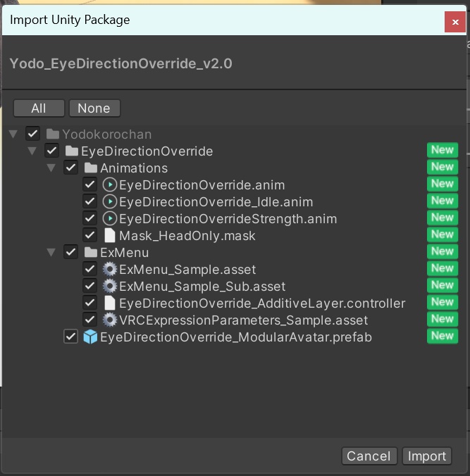
Task: Uncheck the EyeDirectionOverride folder checkbox
Action: pos(51,151)
